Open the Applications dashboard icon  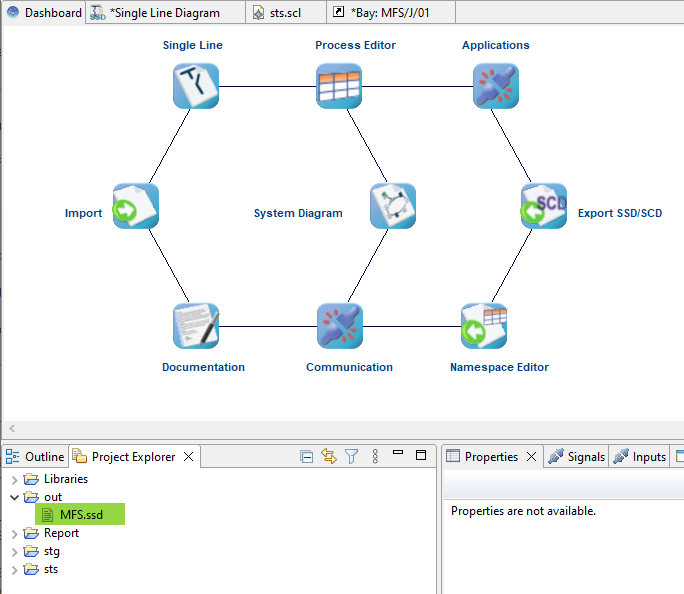pos(496,86)
